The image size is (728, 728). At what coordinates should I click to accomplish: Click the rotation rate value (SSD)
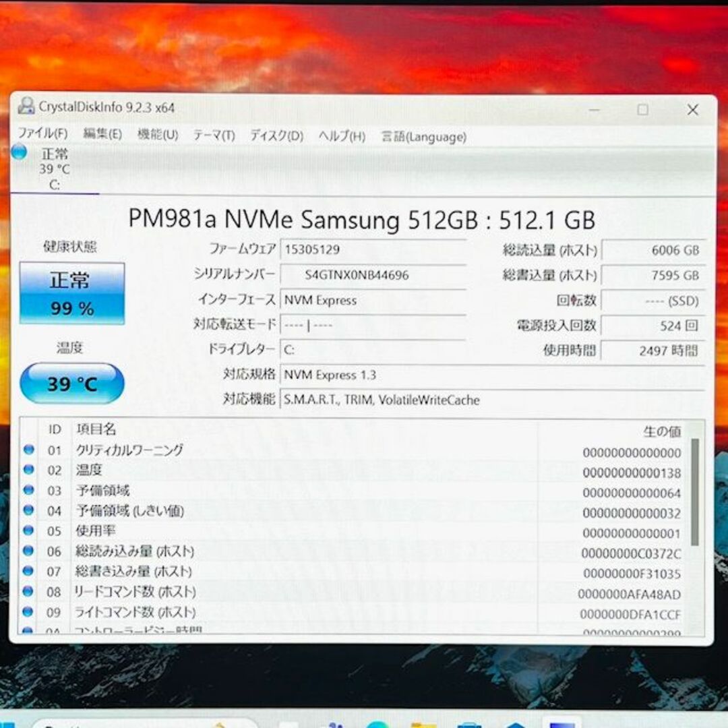click(x=653, y=301)
